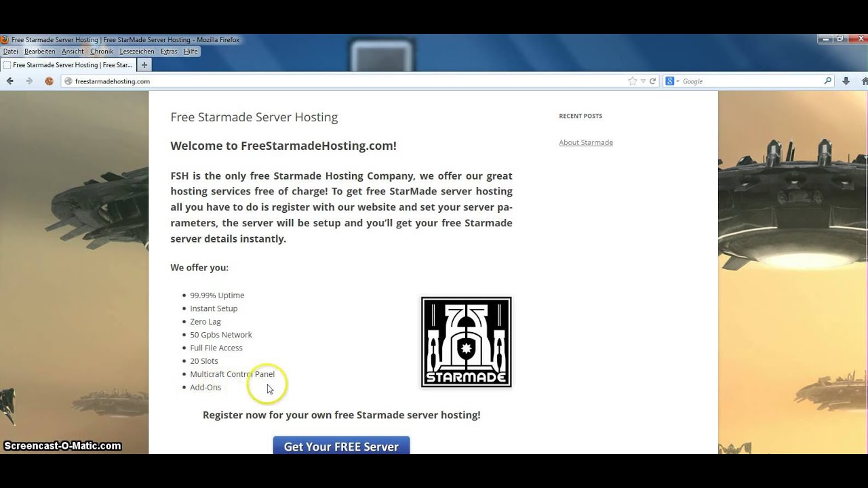The height and width of the screenshot is (488, 868).
Task: Click the 'We offer you:' text
Action: (199, 268)
